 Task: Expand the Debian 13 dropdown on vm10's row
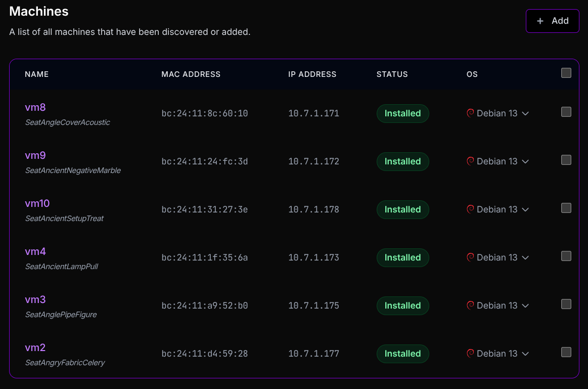tap(525, 209)
